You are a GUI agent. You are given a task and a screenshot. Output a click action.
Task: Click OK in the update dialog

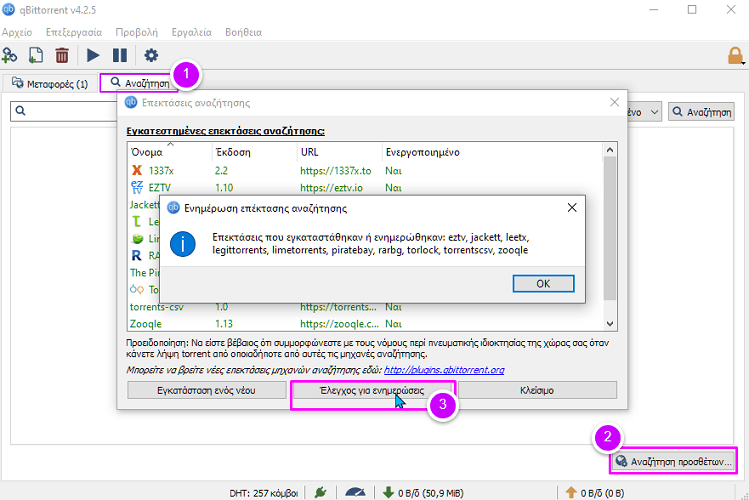tap(543, 284)
